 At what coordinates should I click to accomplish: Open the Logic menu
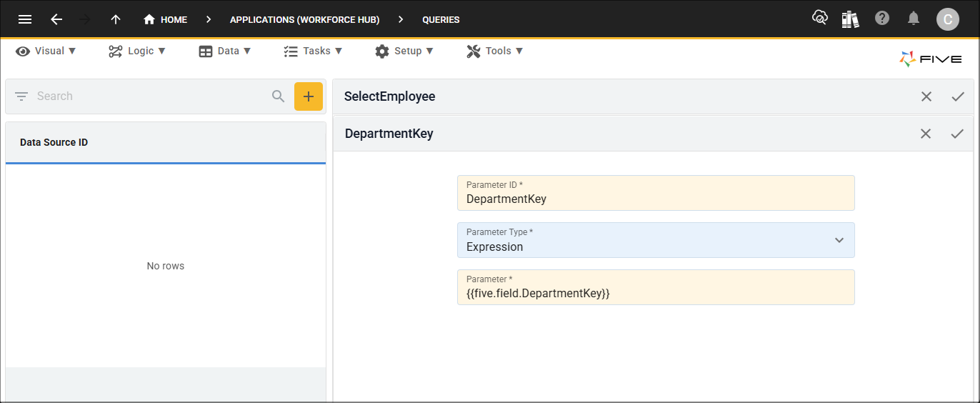coord(137,51)
